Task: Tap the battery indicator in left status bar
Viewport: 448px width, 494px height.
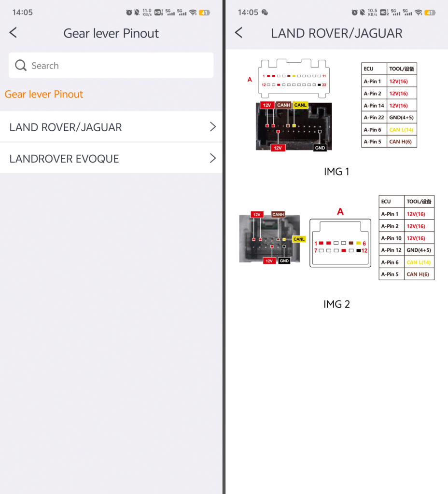Action: [x=205, y=13]
